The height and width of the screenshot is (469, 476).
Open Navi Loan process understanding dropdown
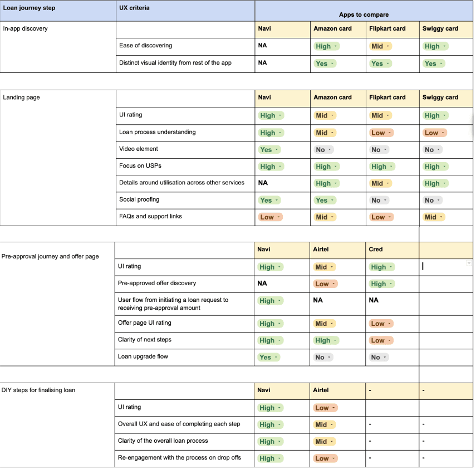pos(271,133)
